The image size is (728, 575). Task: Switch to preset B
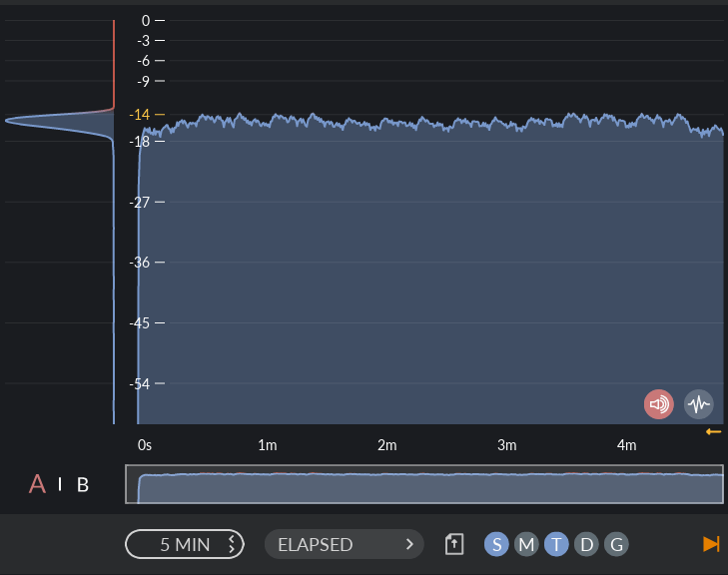point(83,485)
